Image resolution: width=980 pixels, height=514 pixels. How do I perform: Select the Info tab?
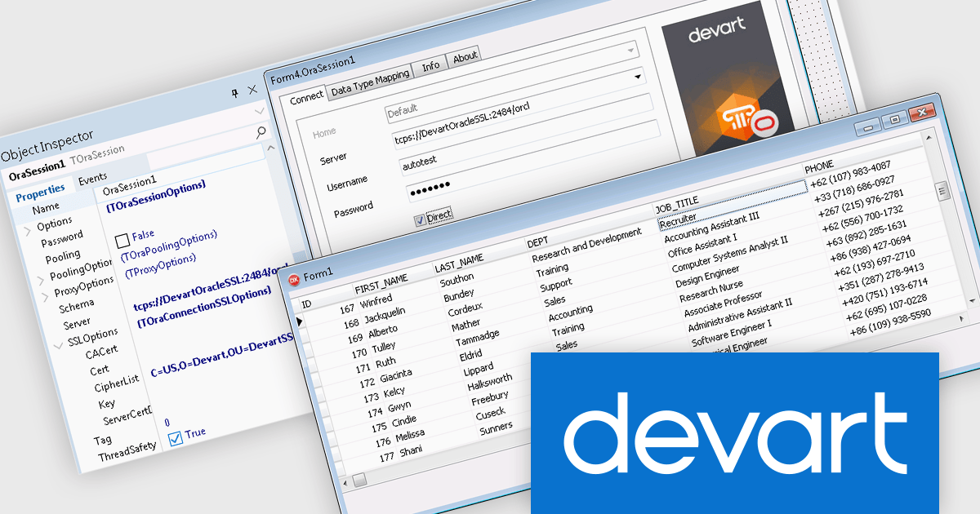[431, 66]
